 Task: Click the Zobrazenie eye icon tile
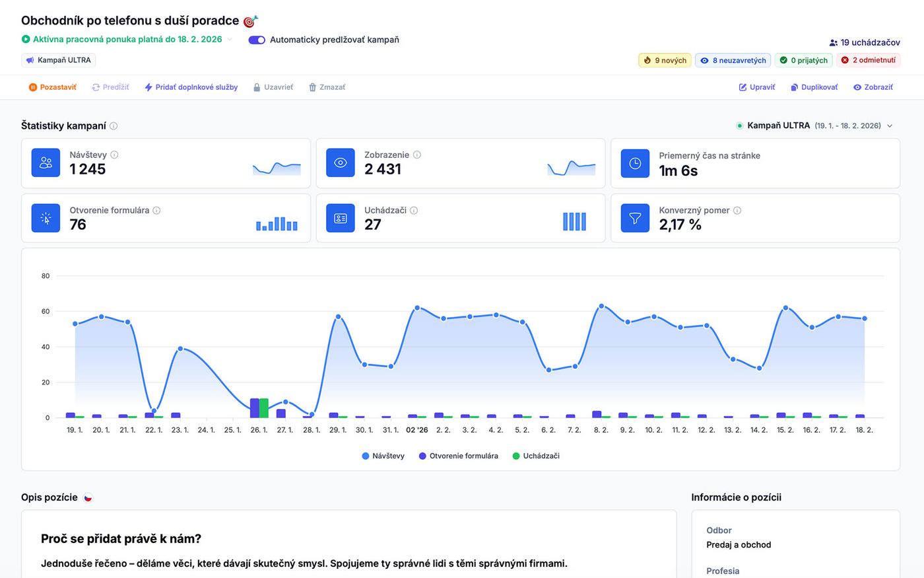(x=341, y=163)
